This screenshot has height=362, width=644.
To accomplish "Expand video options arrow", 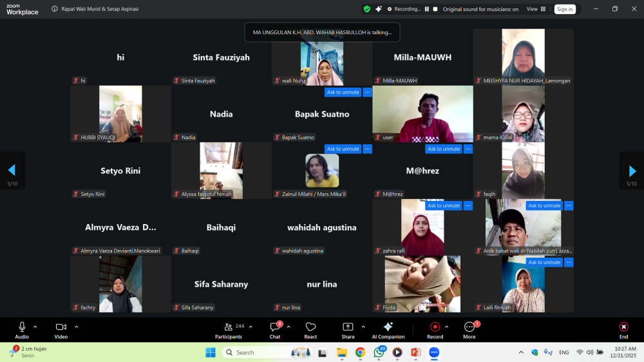I will coord(77,327).
